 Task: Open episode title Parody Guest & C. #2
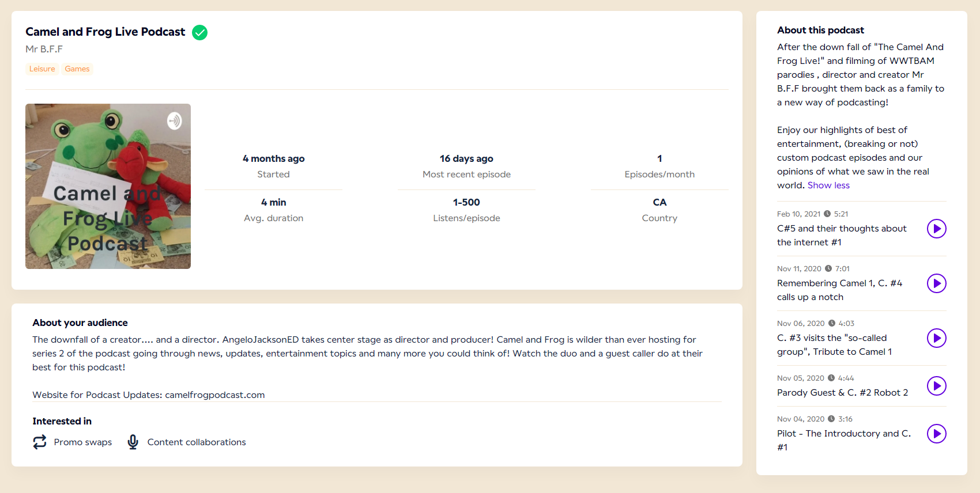point(842,393)
